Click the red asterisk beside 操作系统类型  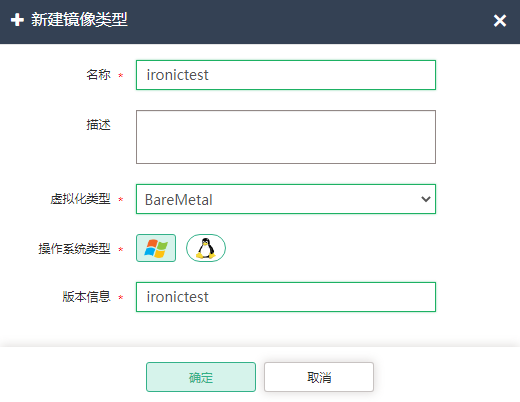[121, 249]
